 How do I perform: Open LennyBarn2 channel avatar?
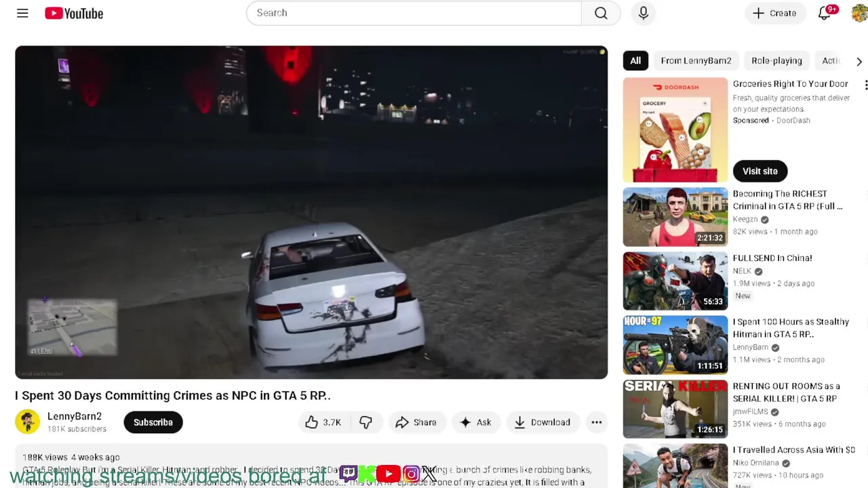pyautogui.click(x=28, y=422)
